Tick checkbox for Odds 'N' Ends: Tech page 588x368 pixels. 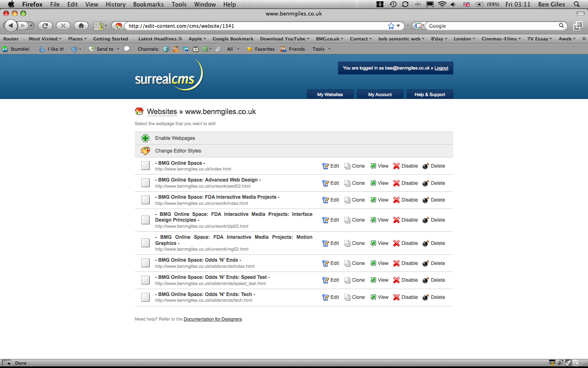click(145, 297)
